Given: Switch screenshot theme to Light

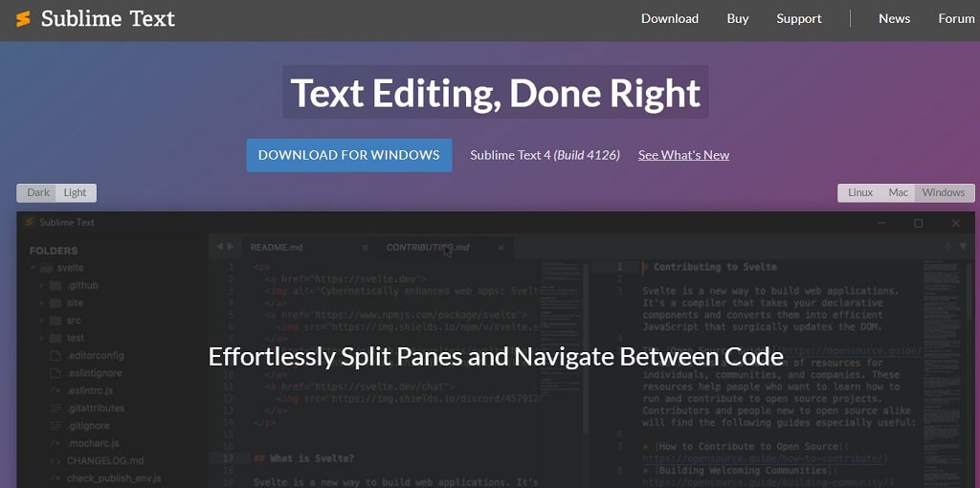Looking at the screenshot, I should [75, 192].
